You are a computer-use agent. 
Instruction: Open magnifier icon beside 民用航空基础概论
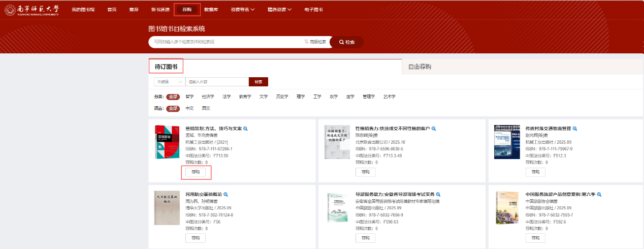click(x=226, y=194)
